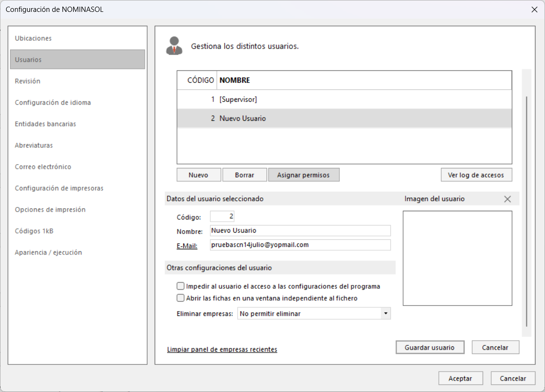
Task: Click the user image box
Action: (x=457, y=258)
